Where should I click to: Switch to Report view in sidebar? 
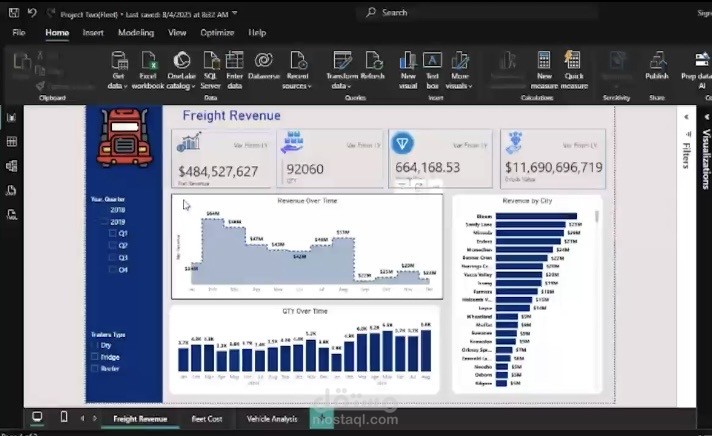coord(12,118)
